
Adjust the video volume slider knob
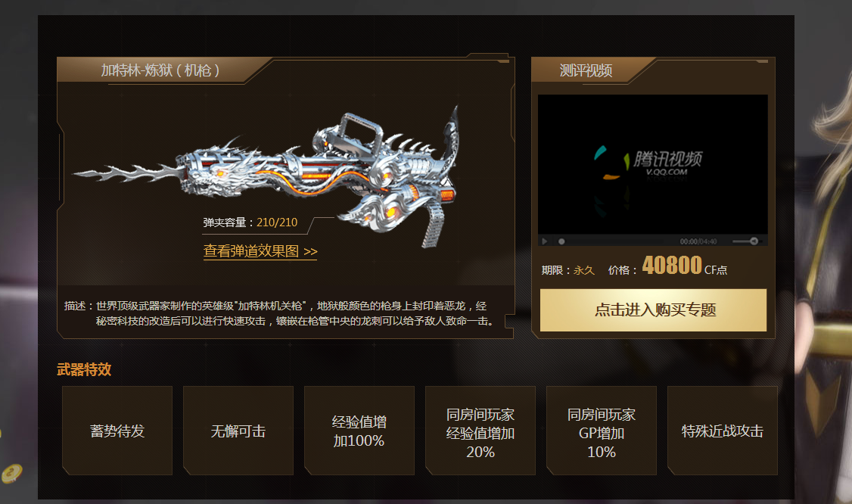click(x=754, y=241)
